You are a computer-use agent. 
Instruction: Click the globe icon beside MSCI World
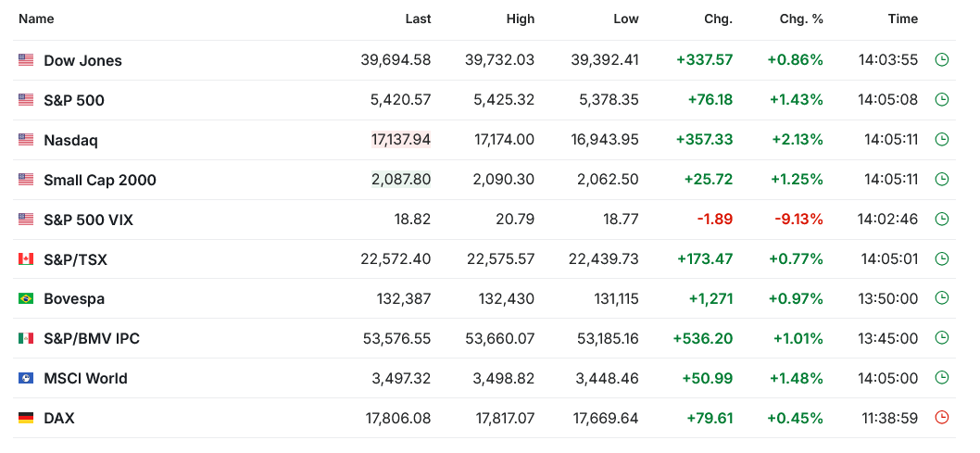(26, 378)
